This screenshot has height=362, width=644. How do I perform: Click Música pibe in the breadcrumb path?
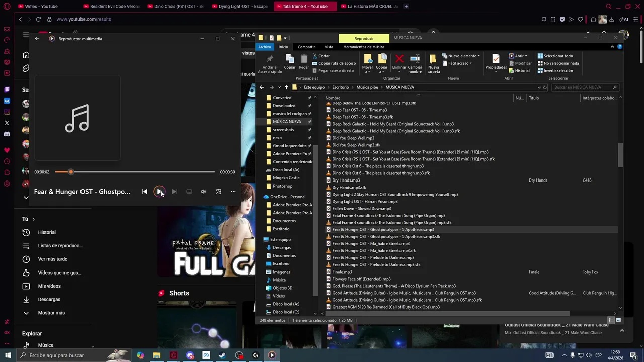point(367,87)
